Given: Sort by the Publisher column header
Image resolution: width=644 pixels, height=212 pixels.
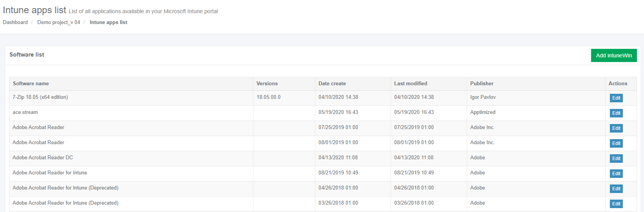Looking at the screenshot, I should pyautogui.click(x=482, y=84).
